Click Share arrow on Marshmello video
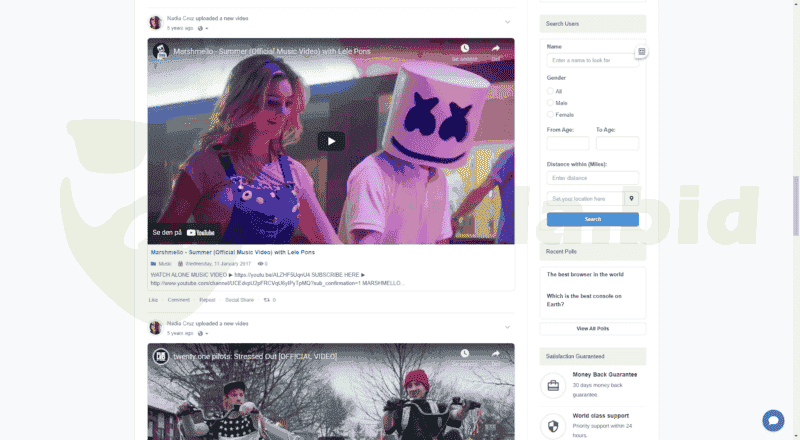This screenshot has height=440, width=800. 495,48
